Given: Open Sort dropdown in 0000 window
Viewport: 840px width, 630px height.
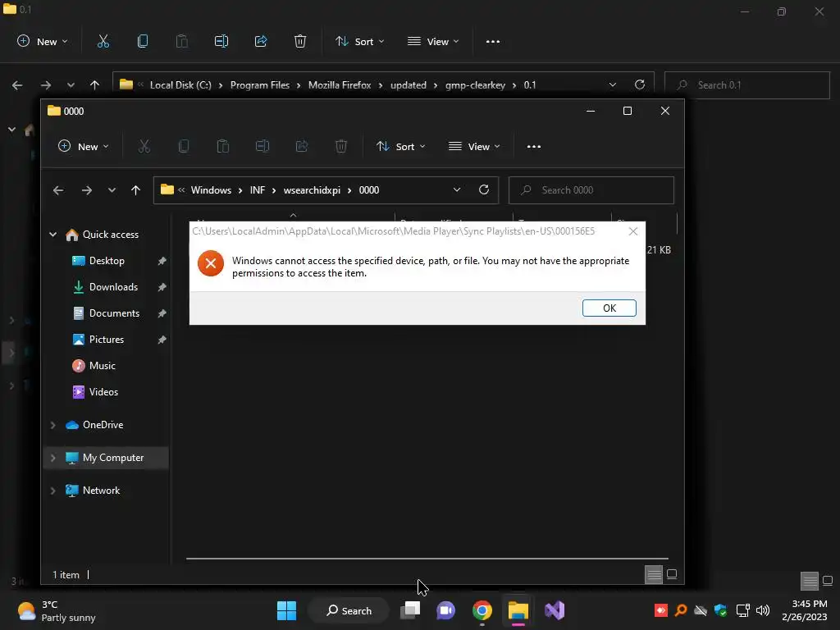Looking at the screenshot, I should click(x=400, y=147).
